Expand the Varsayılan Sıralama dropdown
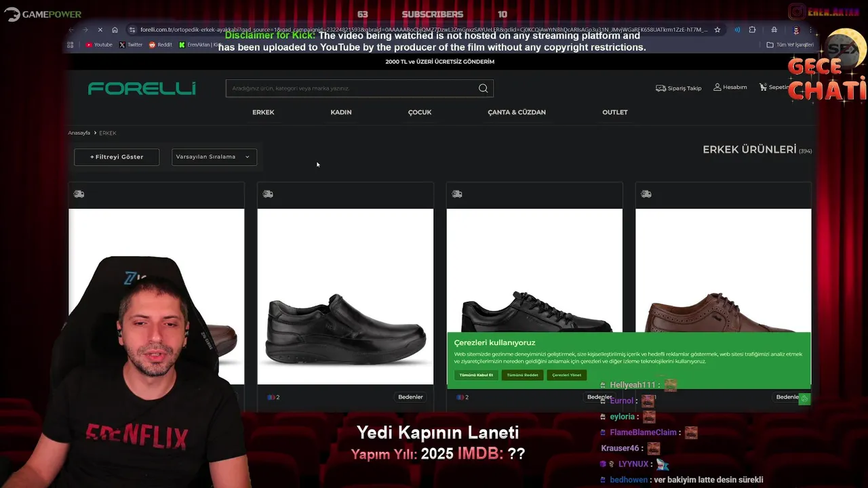Screen dimensions: 868x488 214,157
